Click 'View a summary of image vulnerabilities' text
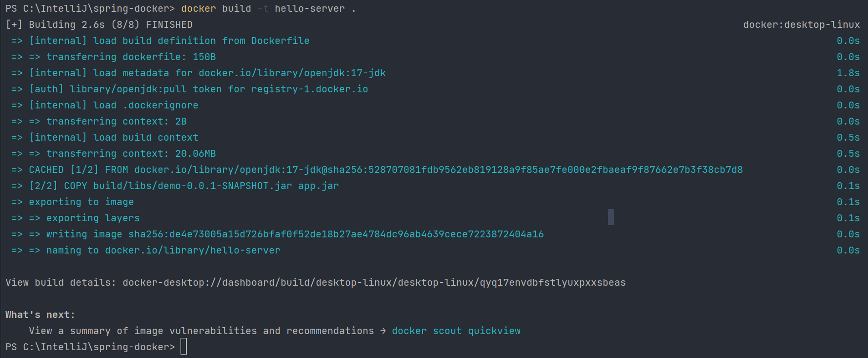 point(202,331)
